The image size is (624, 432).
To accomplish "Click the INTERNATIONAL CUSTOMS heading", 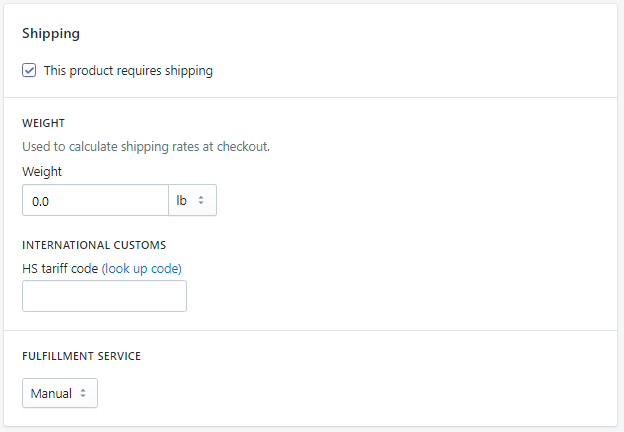I will point(94,244).
